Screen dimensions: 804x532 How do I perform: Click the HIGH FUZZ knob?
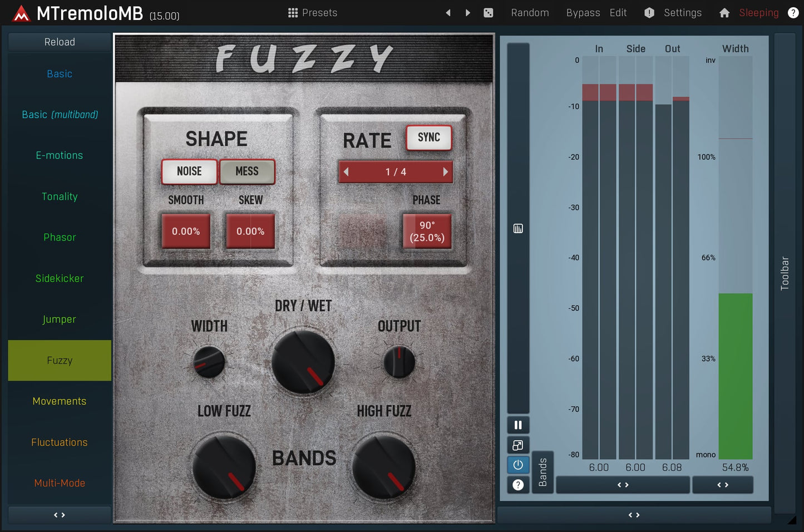tap(384, 467)
